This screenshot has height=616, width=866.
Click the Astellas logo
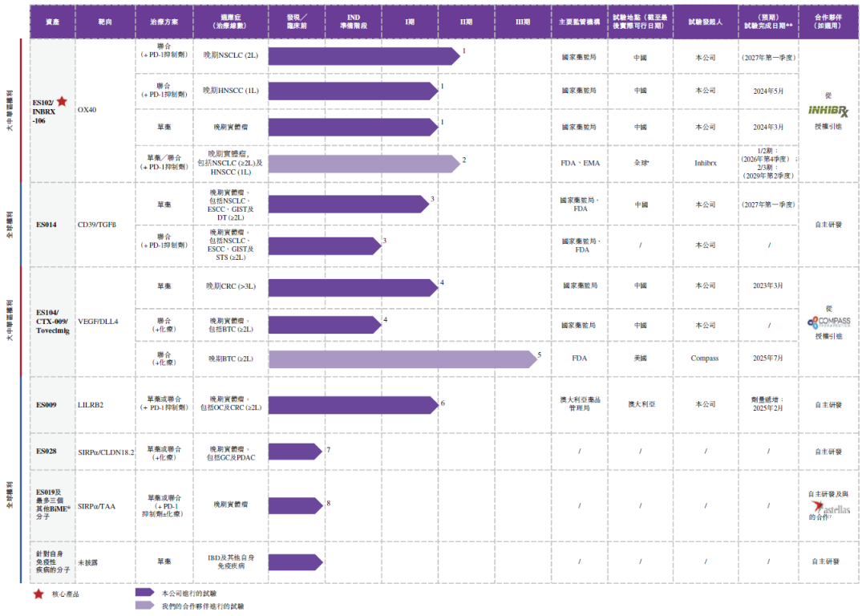(x=832, y=508)
